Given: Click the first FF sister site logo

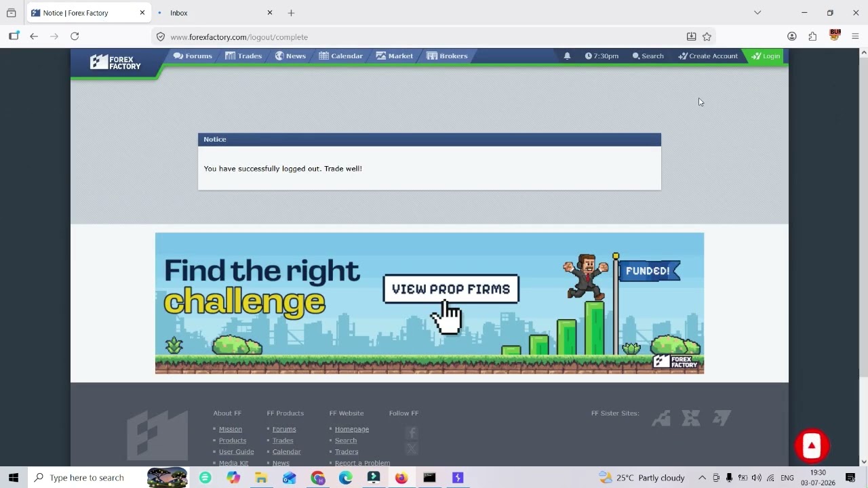Looking at the screenshot, I should 661,418.
